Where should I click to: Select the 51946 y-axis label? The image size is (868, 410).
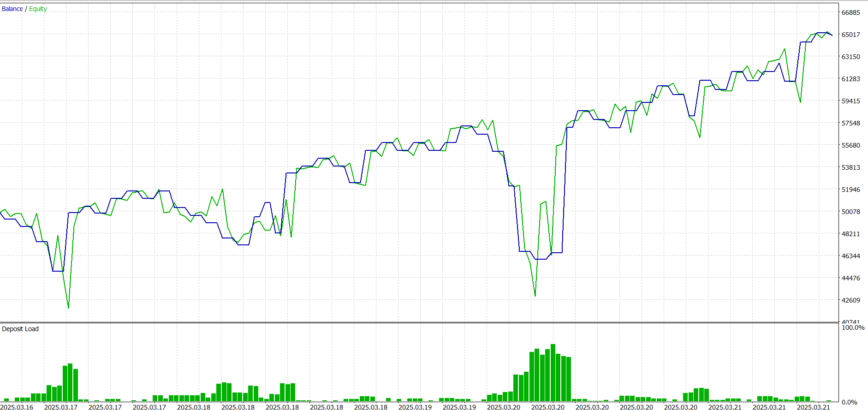tap(850, 190)
